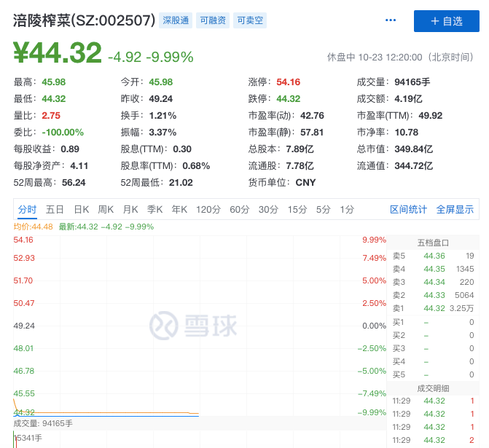
Task: Switch to the 15分 interval tab
Action: [297, 210]
